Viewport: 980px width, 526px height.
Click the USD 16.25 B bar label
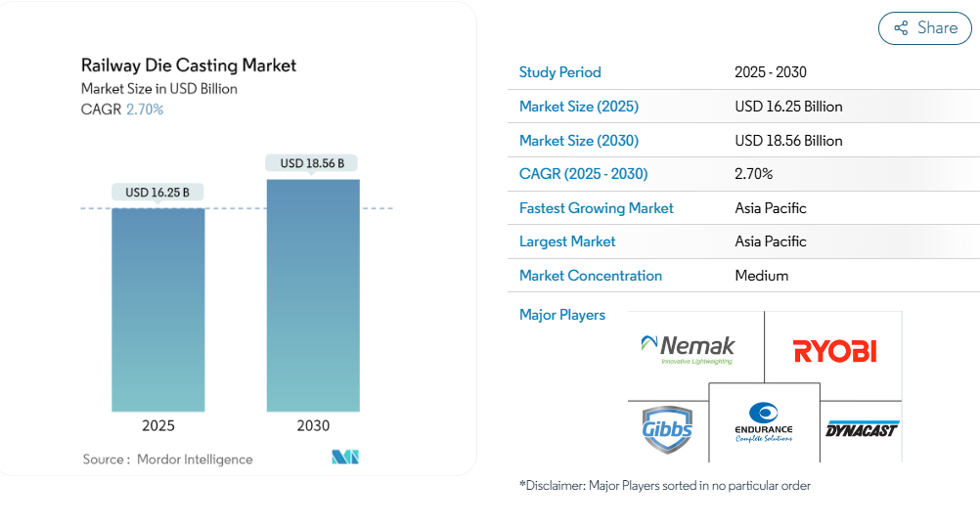[157, 193]
